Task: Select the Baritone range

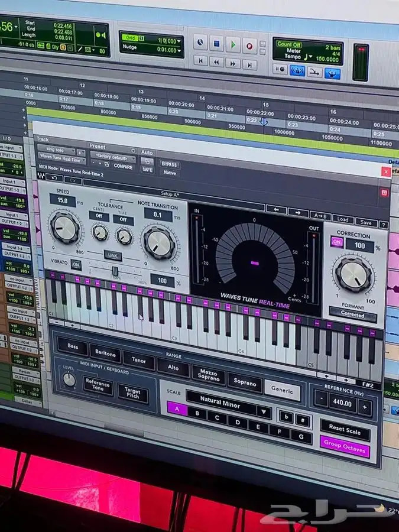Action: coord(105,353)
